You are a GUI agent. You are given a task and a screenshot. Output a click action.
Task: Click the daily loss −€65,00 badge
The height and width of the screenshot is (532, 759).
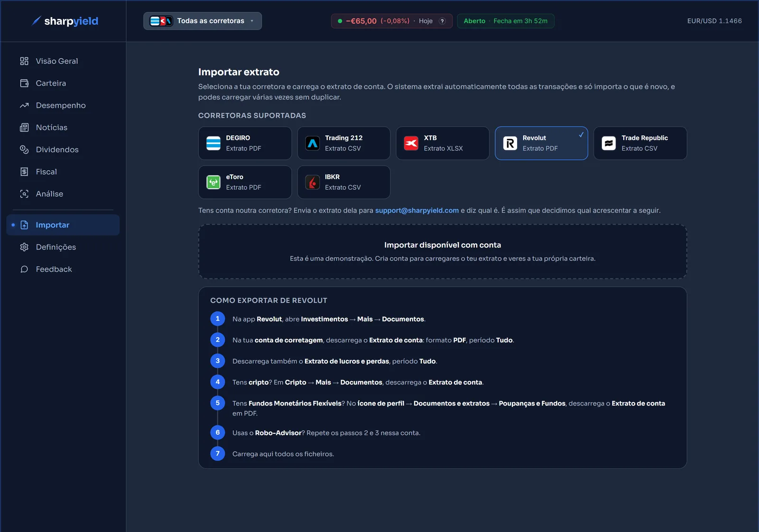click(x=392, y=21)
